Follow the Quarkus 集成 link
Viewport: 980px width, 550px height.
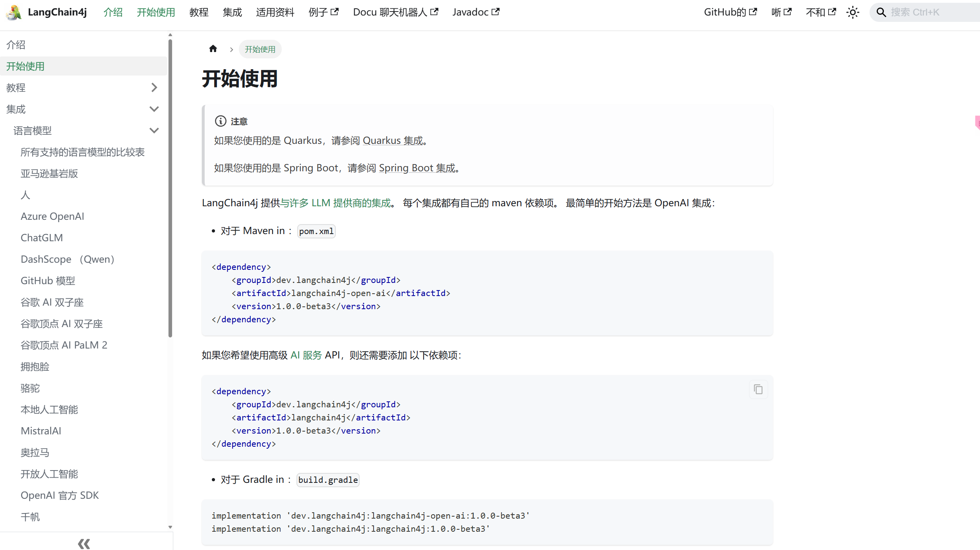tap(392, 140)
